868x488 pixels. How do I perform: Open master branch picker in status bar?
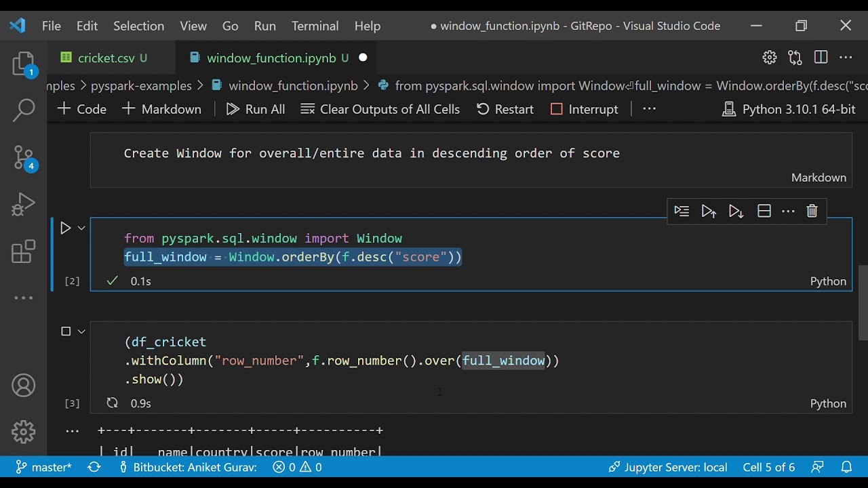click(x=44, y=467)
